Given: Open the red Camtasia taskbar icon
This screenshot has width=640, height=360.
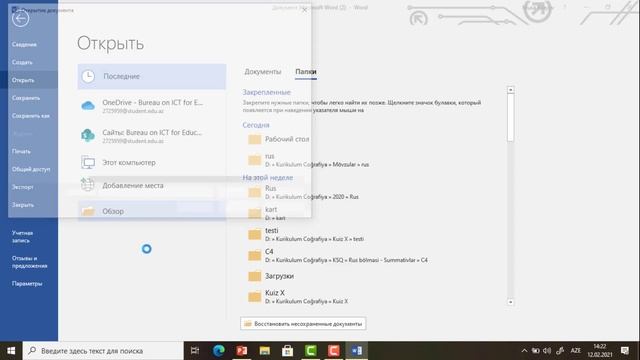Looking at the screenshot, I should tap(333, 351).
